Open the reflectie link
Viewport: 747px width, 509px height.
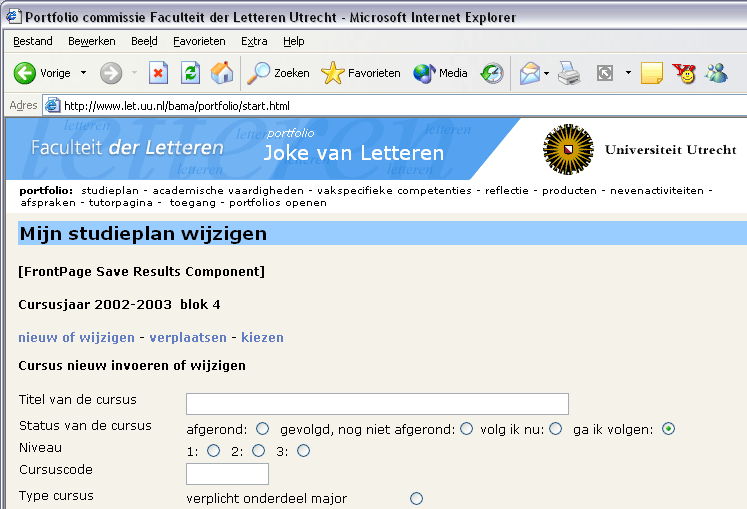pyautogui.click(x=506, y=191)
